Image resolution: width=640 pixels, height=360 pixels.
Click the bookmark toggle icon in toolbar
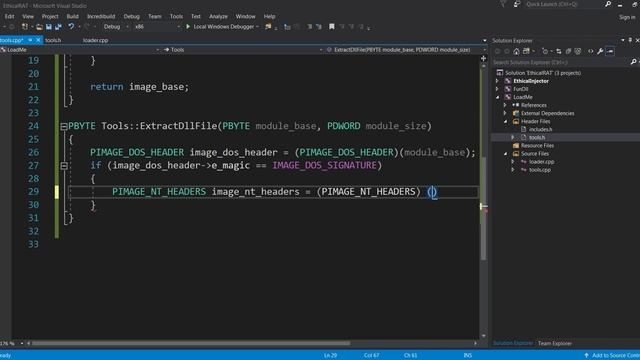click(x=331, y=27)
